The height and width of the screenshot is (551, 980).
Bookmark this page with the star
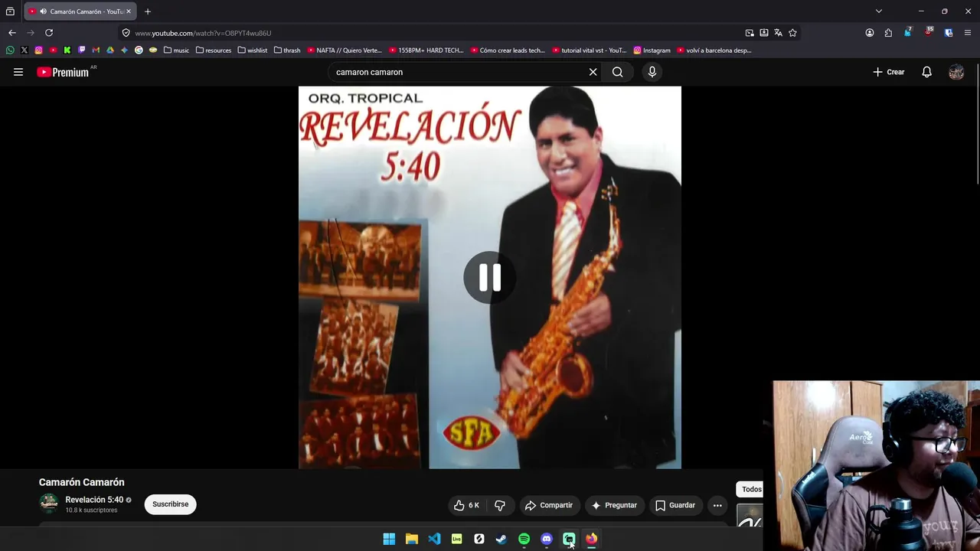[792, 33]
